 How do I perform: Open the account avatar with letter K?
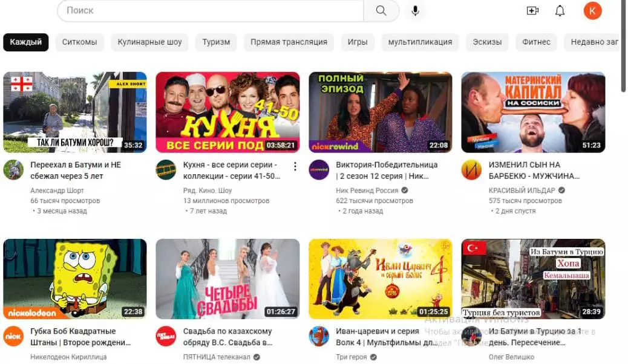tap(592, 11)
